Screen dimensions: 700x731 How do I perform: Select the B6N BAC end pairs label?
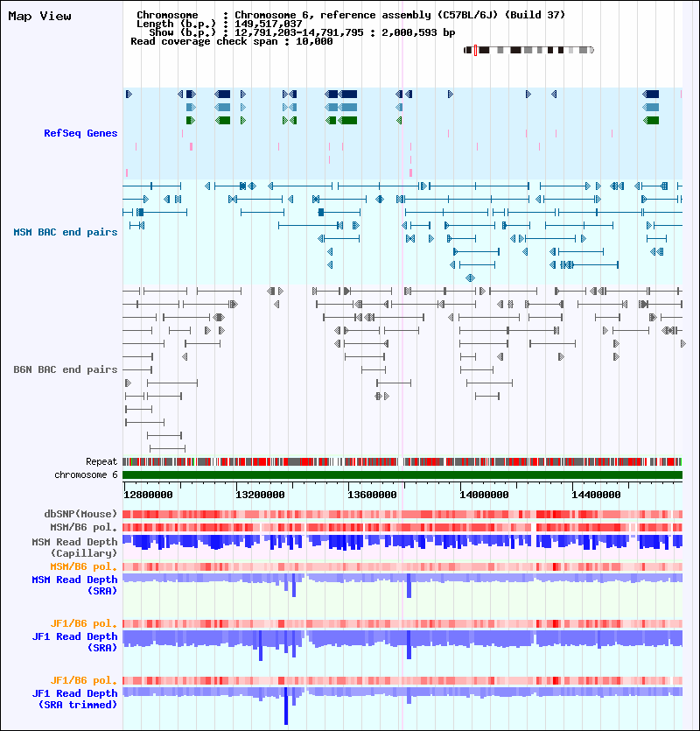(66, 369)
